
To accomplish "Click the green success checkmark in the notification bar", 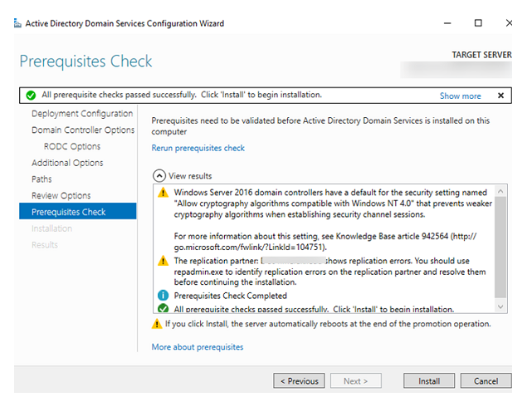I will (x=31, y=96).
